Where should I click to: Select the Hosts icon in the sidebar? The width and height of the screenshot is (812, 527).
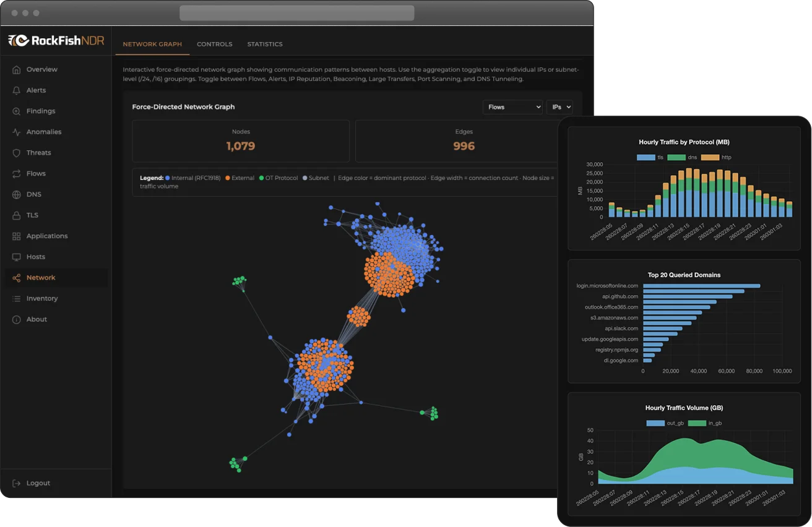[x=17, y=256]
